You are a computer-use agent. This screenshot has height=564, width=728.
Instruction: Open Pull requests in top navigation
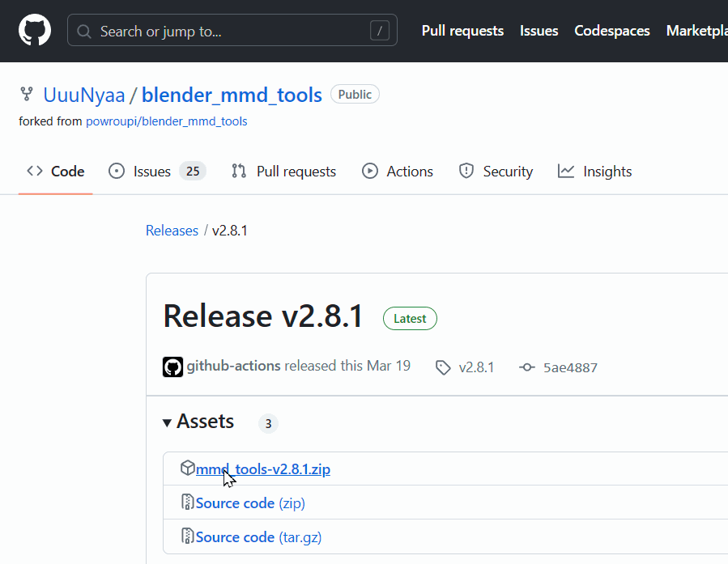462,31
